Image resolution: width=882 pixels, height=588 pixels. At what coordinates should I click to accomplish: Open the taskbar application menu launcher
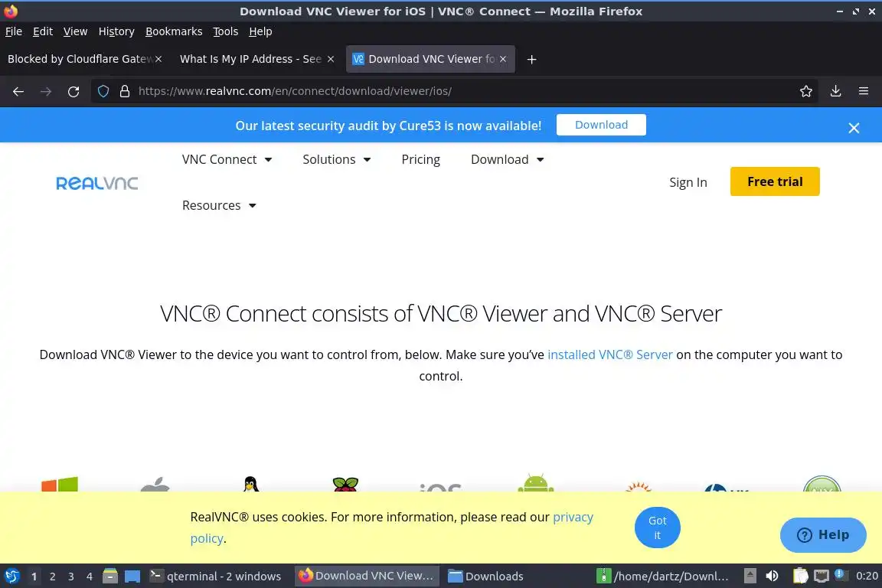pyautogui.click(x=11, y=576)
